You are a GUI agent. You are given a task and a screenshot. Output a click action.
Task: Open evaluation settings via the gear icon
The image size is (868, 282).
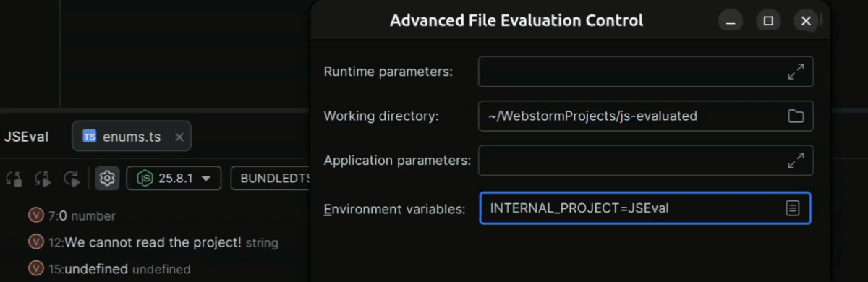[x=108, y=179]
